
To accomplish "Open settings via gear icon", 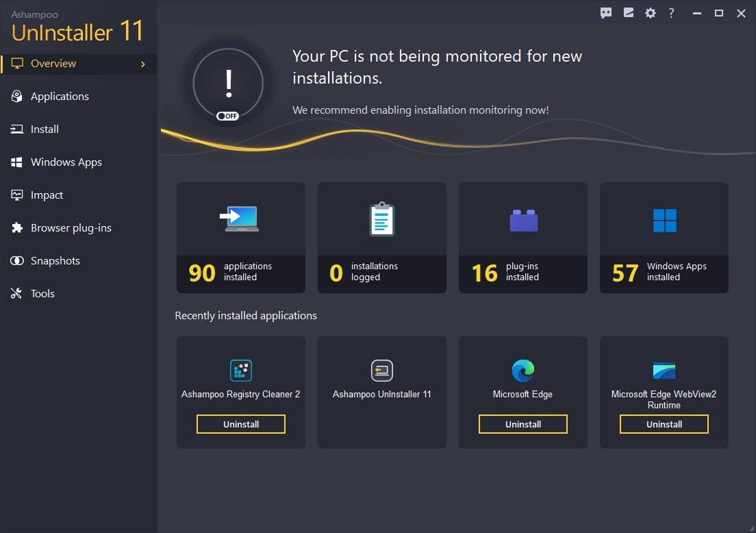I will [651, 13].
